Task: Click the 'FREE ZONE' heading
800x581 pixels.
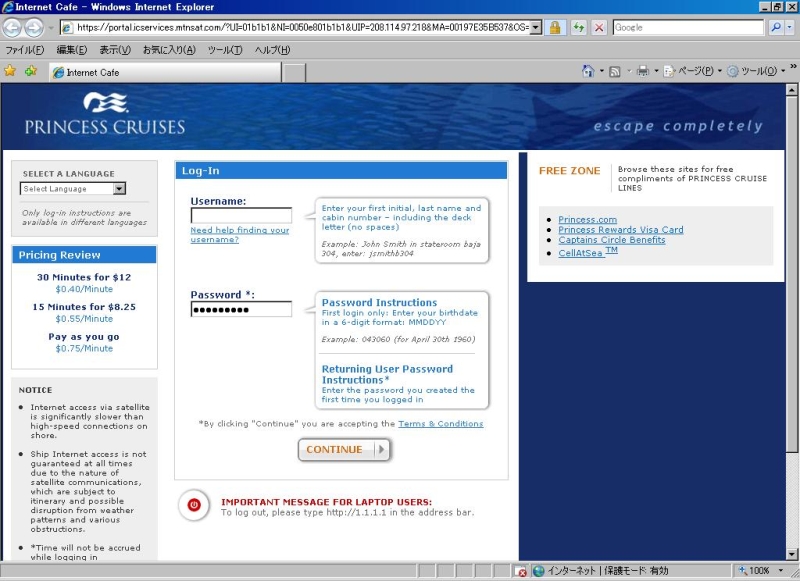Action: (569, 171)
